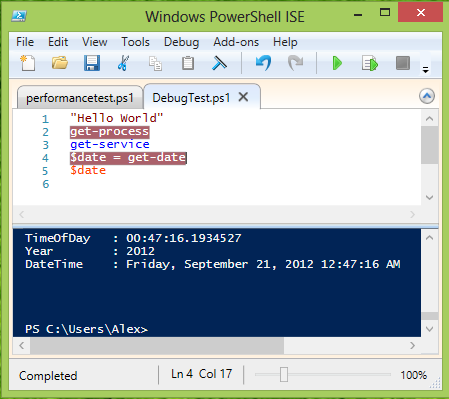Click the get-process breakpoint line
The height and width of the screenshot is (399, 449).
[x=110, y=132]
